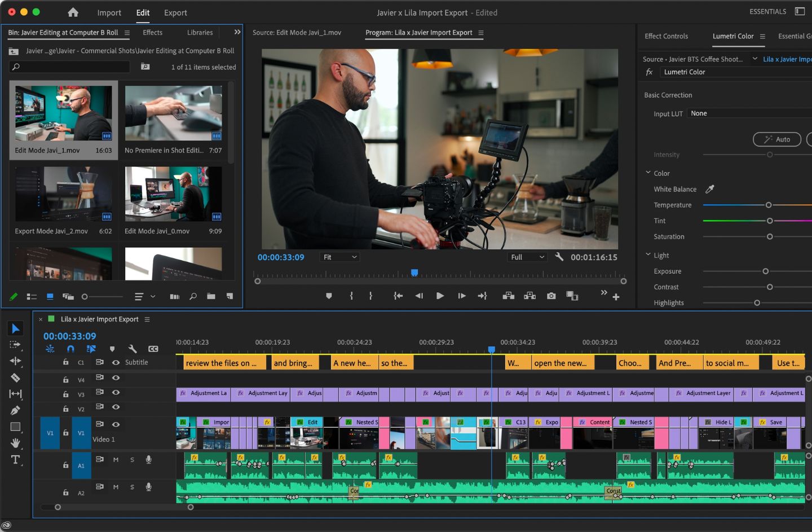812x532 pixels.
Task: Click the White Balance eyedropper
Action: point(710,189)
